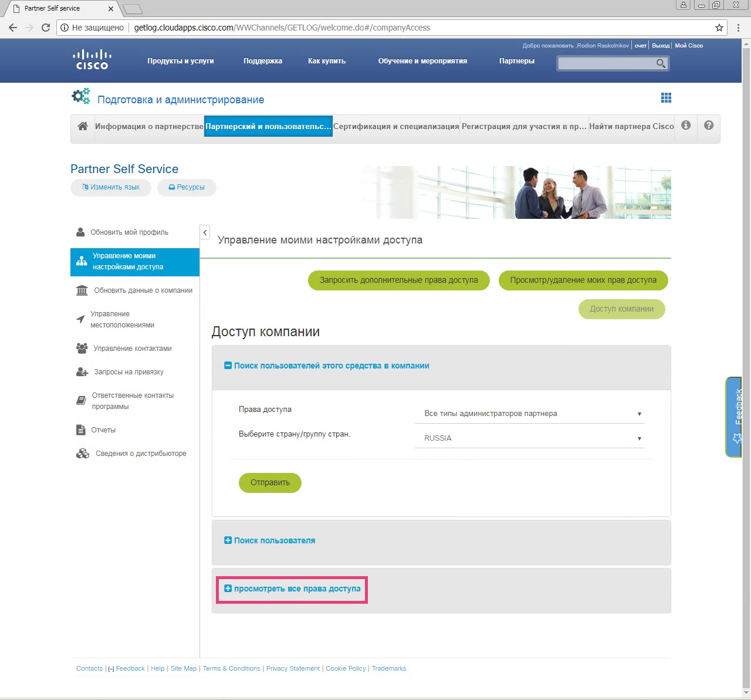The image size is (751, 700).
Task: Go back with browser back arrow
Action: [x=13, y=28]
